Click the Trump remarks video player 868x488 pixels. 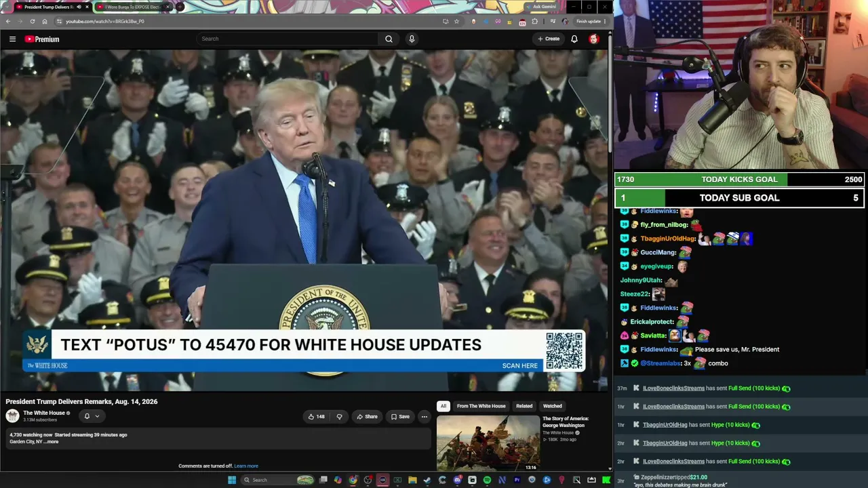point(304,220)
